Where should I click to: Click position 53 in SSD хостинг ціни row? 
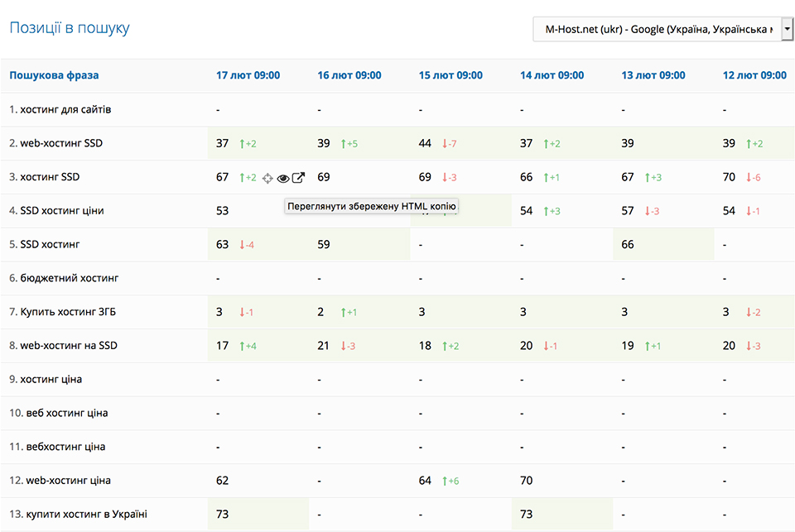pos(222,211)
